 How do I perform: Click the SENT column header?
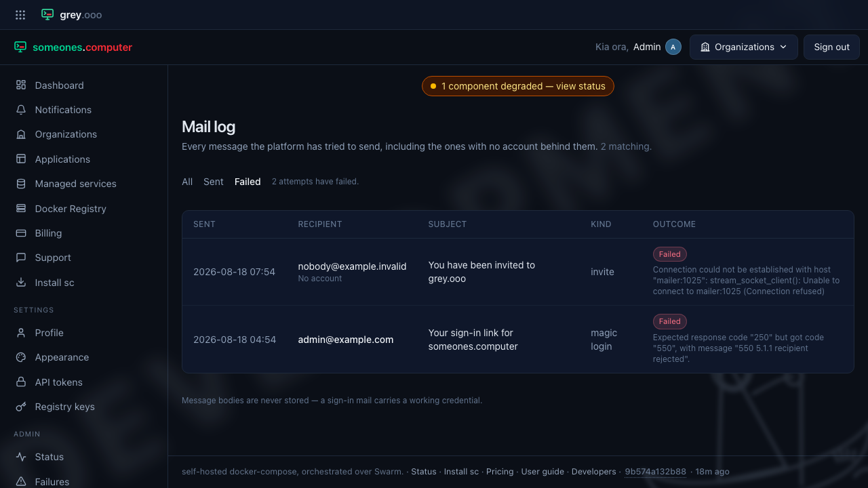(x=204, y=224)
